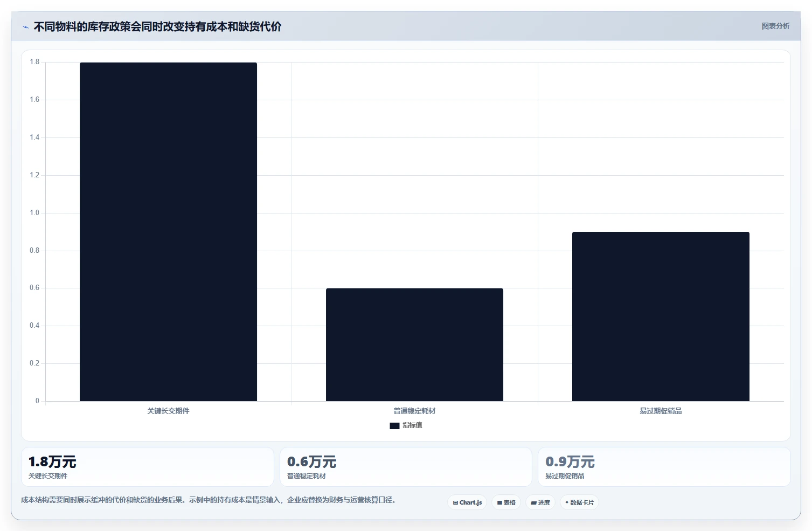Select the 0.6万元 data card
812x531 pixels.
(x=406, y=467)
